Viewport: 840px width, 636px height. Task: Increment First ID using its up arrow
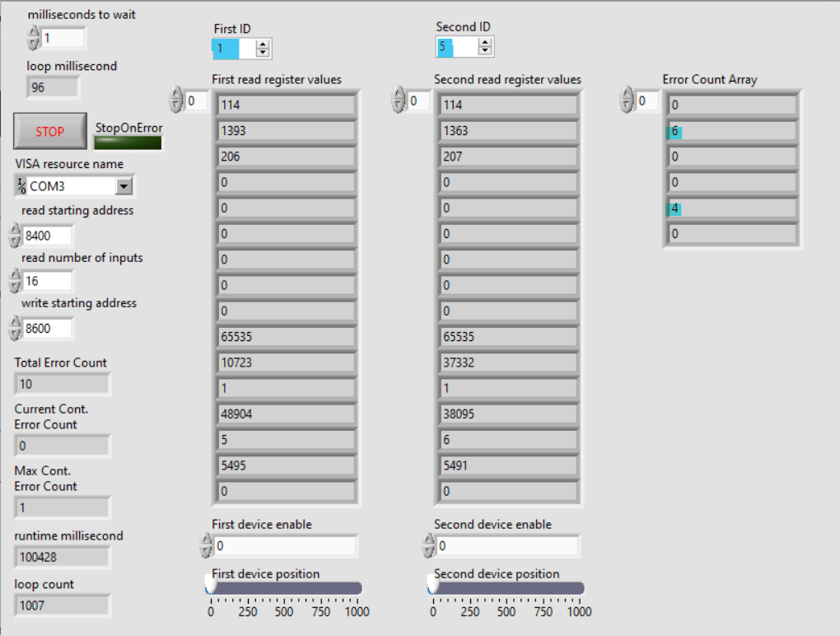(262, 42)
